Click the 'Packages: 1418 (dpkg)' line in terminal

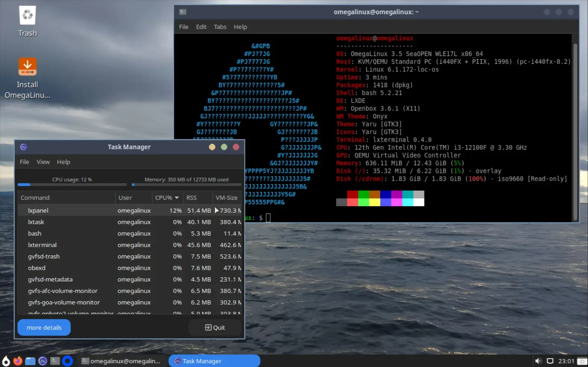tap(374, 85)
